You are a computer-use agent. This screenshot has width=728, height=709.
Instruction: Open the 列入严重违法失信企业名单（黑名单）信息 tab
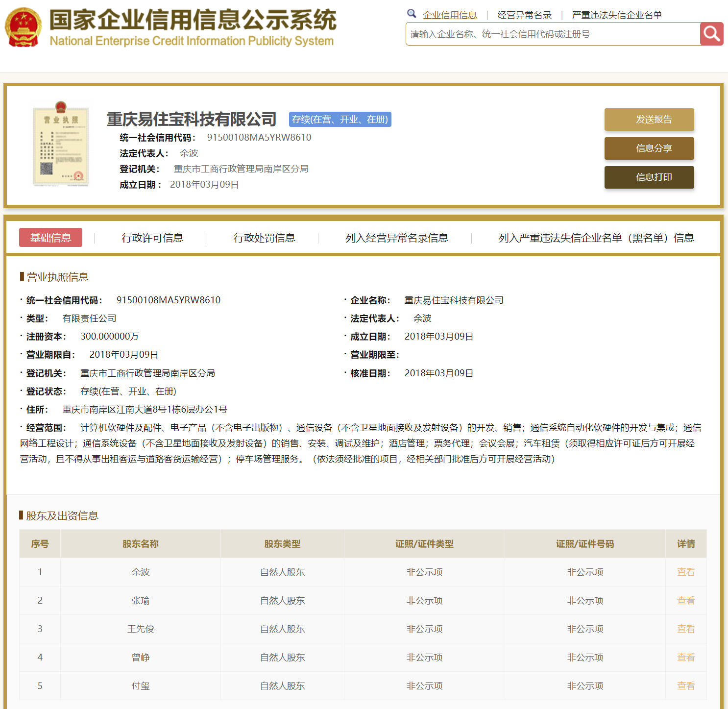[x=596, y=238]
